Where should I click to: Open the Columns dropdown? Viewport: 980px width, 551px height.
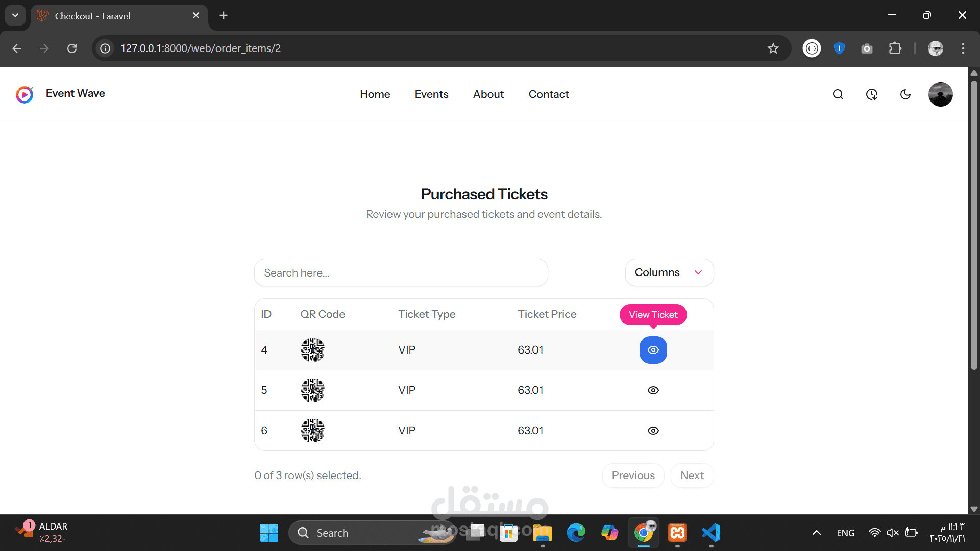pyautogui.click(x=669, y=272)
